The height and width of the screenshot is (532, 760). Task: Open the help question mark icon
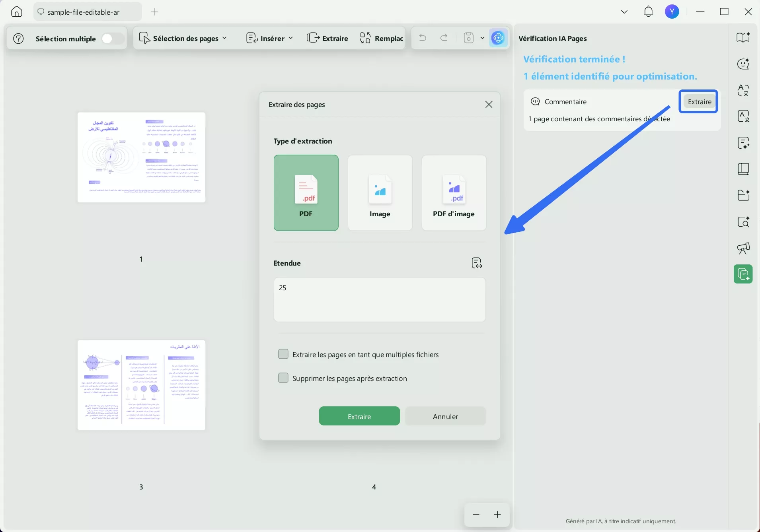pos(19,39)
